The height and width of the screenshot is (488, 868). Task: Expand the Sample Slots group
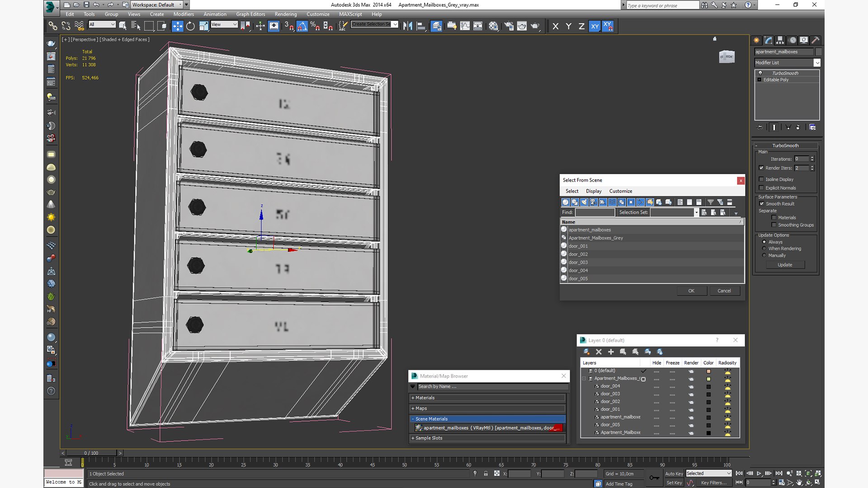pyautogui.click(x=488, y=438)
